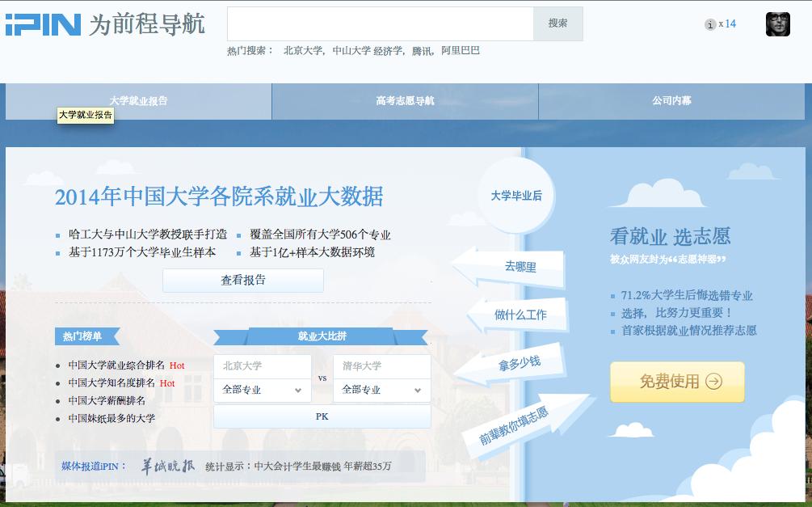The image size is (812, 507).
Task: Click text 基于1亿+样本大数据环境
Action: 312,252
